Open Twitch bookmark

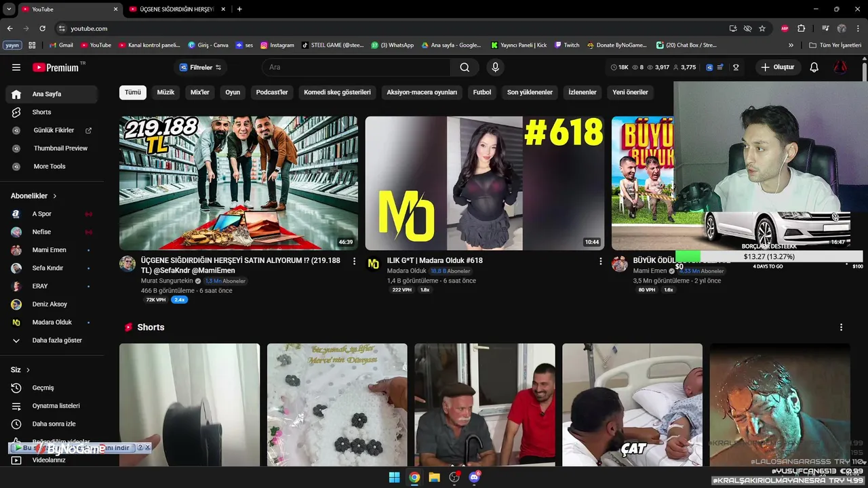(567, 45)
